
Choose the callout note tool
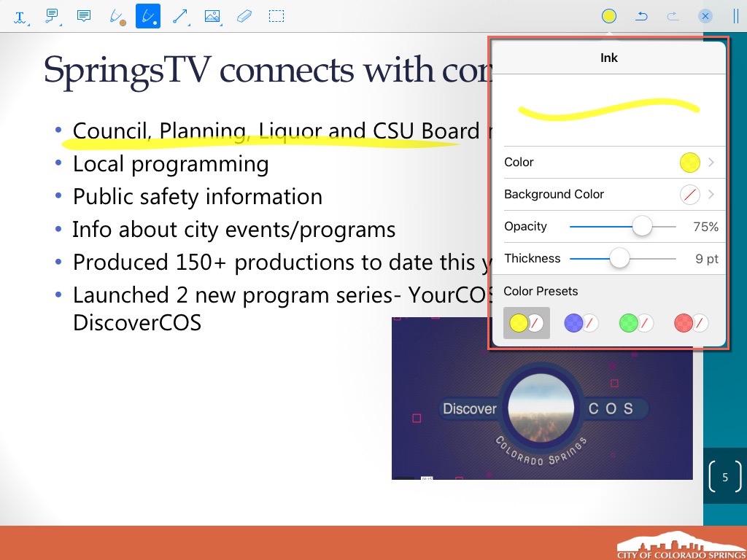[x=52, y=16]
